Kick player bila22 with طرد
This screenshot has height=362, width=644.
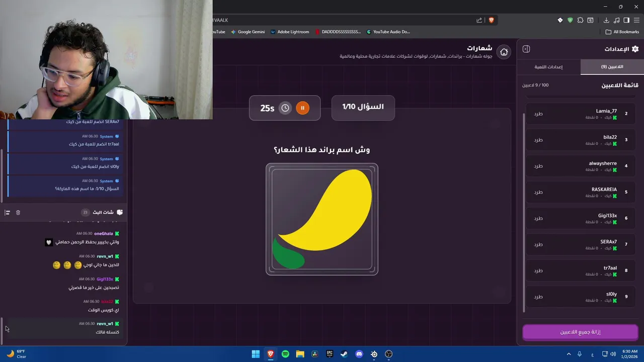point(538,140)
